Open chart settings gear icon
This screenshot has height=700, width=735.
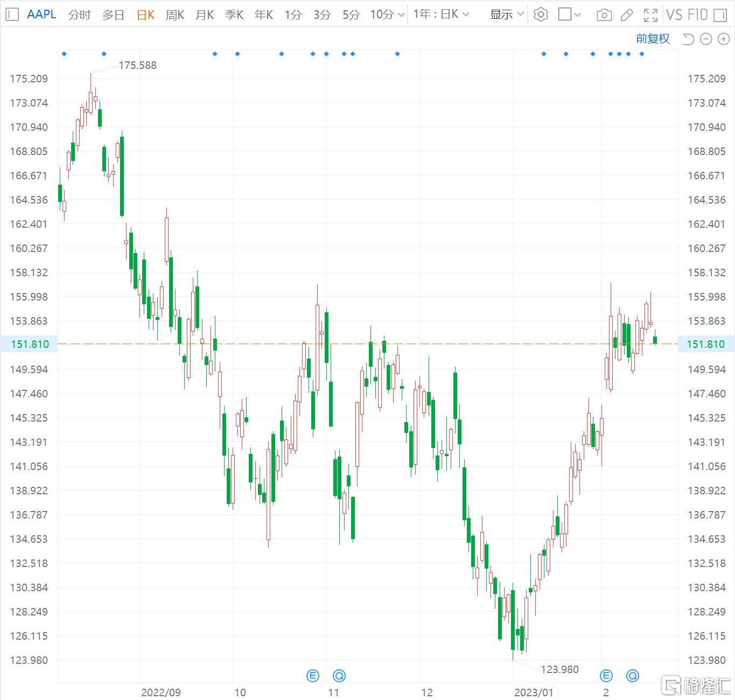[541, 15]
